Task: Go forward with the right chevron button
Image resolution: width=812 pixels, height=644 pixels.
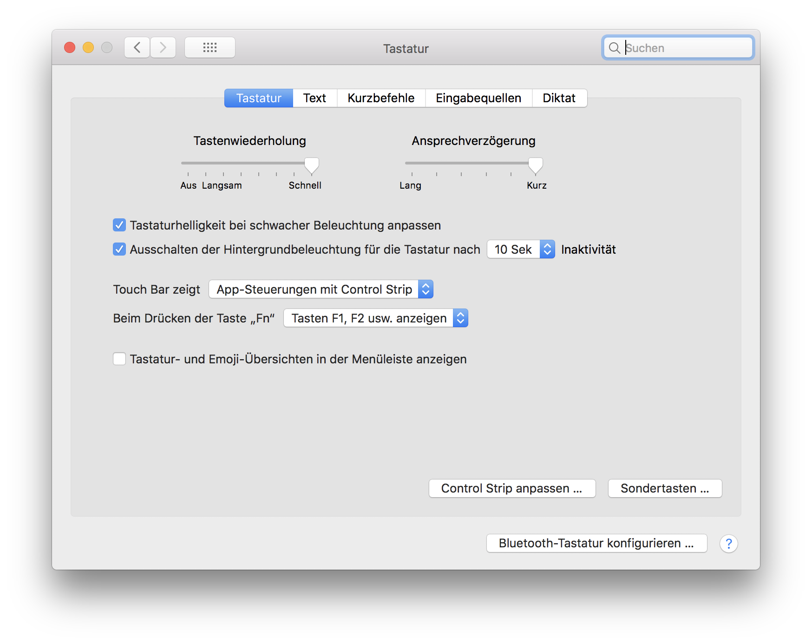Action: 163,47
